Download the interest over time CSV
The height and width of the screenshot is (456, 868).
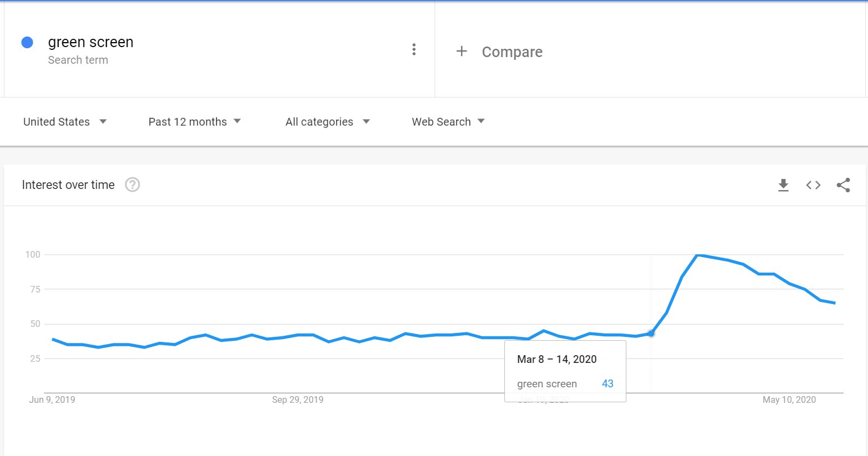pos(783,185)
